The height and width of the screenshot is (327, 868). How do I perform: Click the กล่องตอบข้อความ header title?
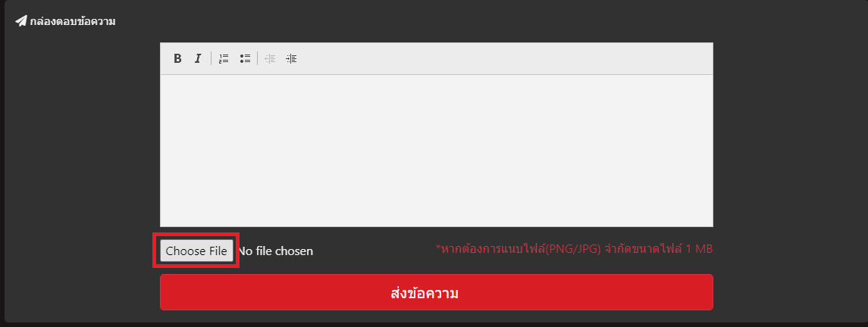[x=73, y=21]
